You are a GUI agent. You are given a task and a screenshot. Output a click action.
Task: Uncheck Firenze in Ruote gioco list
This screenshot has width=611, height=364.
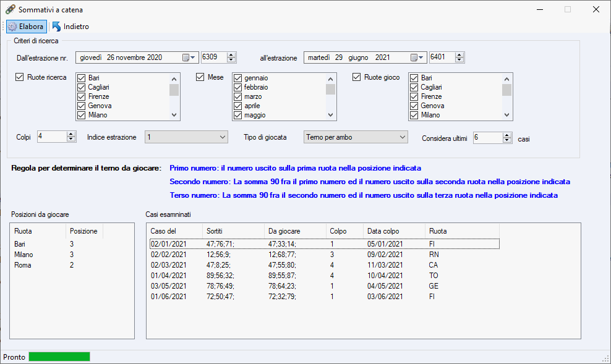[x=414, y=96]
